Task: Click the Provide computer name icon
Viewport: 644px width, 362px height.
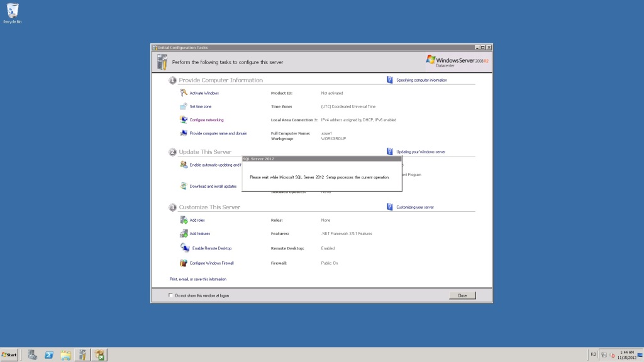Action: tap(183, 133)
